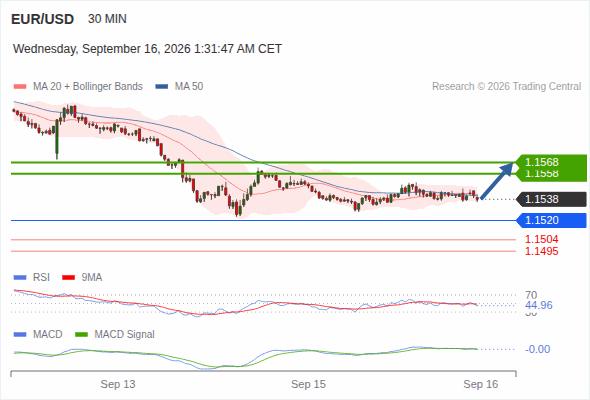Click the RSI value 44.96 reading

click(x=539, y=305)
